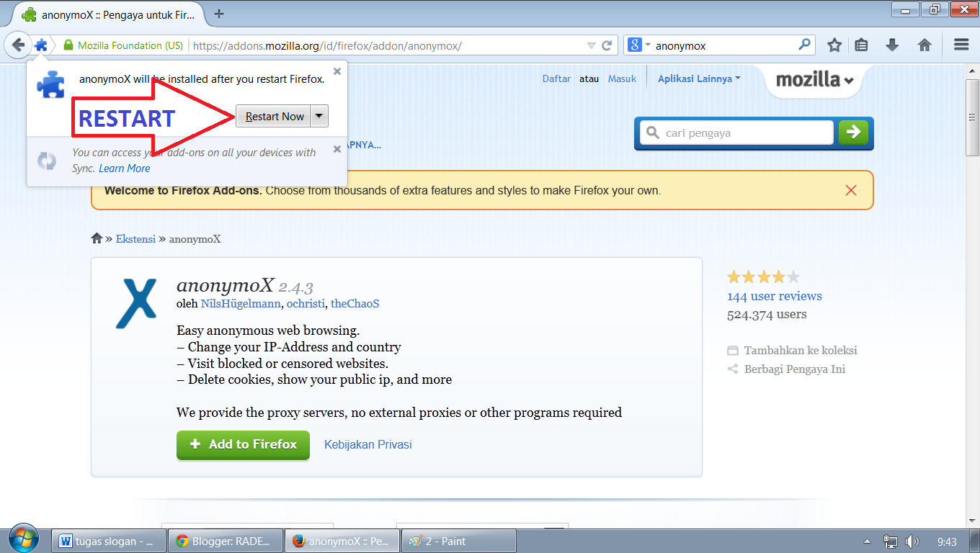Open the URL history dropdown arrow
This screenshot has width=980, height=553.
(x=591, y=45)
